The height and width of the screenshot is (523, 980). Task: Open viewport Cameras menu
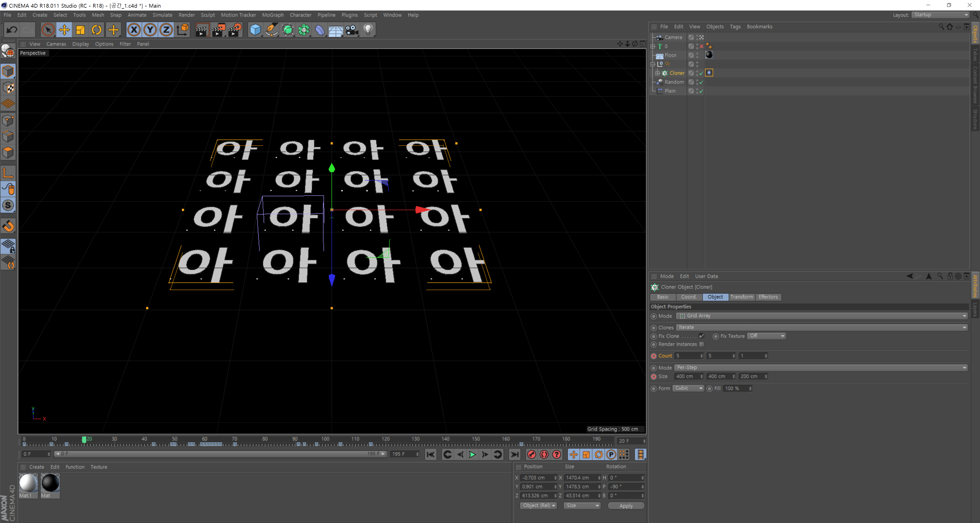click(x=56, y=44)
